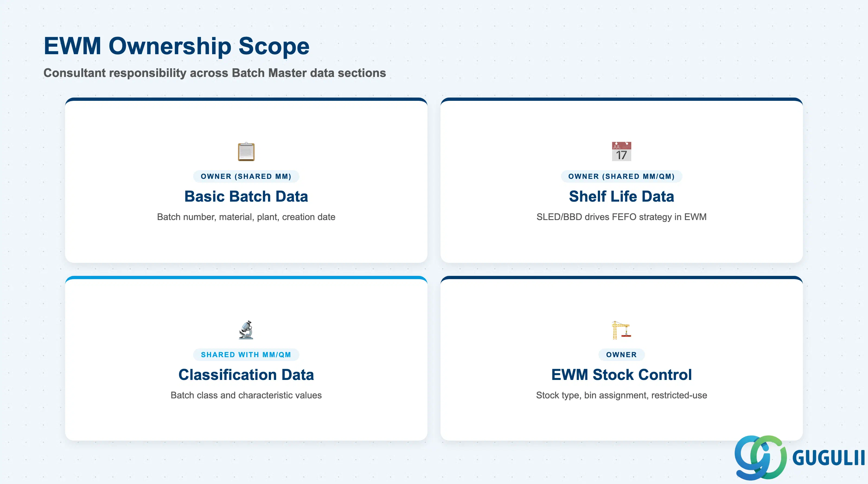Click the Basic Batch Data heading
868x484 pixels.
pos(246,196)
